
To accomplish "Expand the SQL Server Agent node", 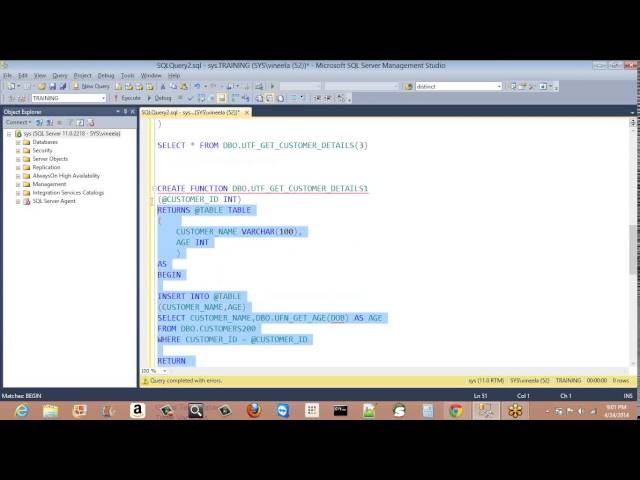I will coord(18,202).
